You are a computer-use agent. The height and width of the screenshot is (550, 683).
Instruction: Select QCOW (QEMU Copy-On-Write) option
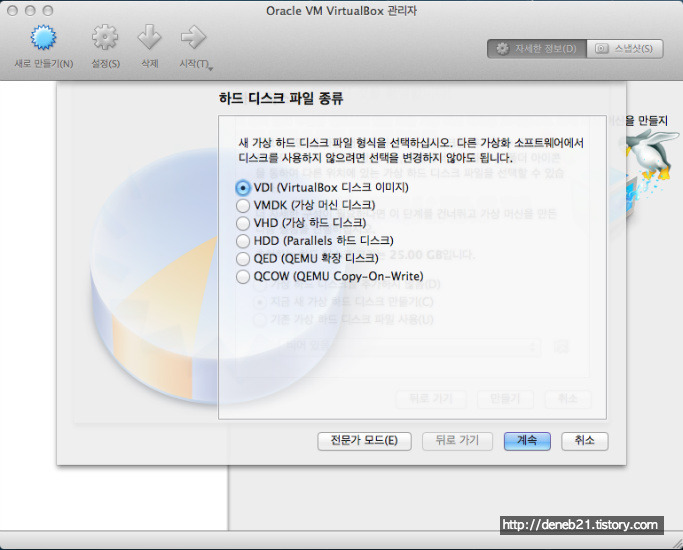(x=243, y=277)
